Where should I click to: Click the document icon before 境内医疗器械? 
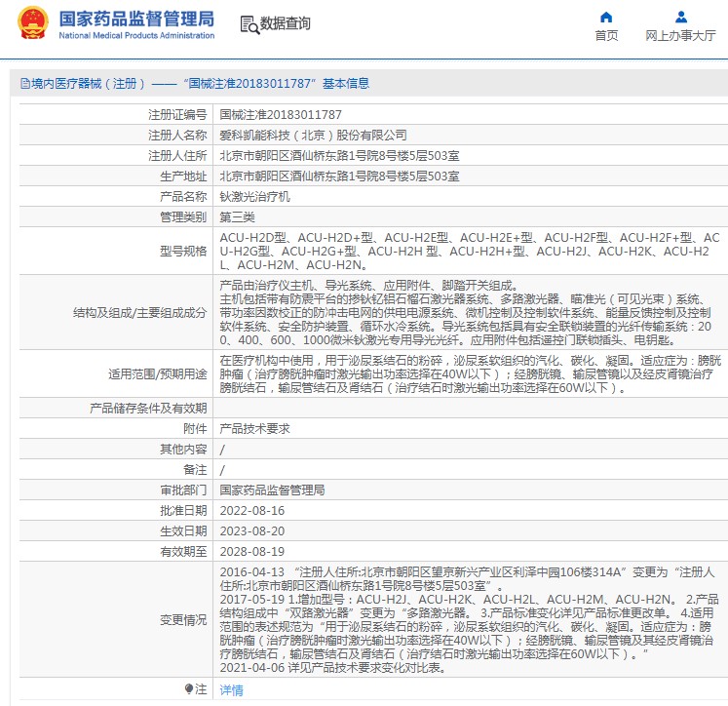[25, 84]
